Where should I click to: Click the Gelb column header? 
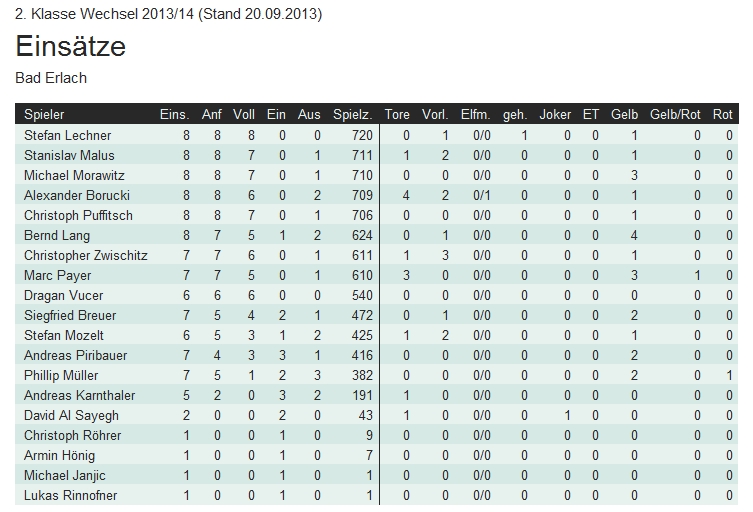point(624,115)
